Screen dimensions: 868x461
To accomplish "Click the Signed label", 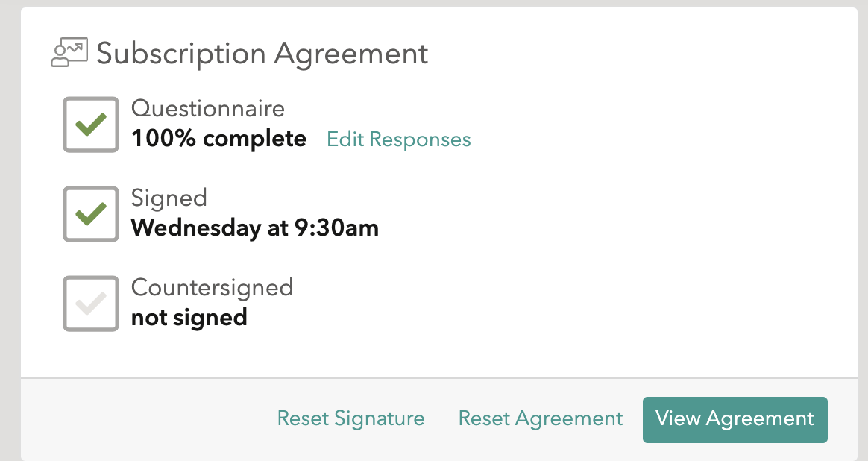I will [169, 198].
